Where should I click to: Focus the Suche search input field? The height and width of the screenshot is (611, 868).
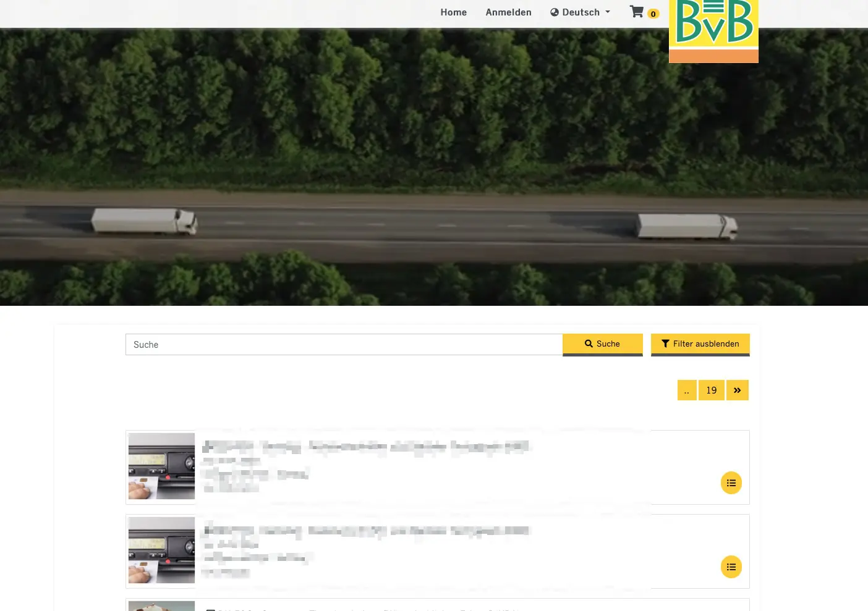(x=344, y=345)
